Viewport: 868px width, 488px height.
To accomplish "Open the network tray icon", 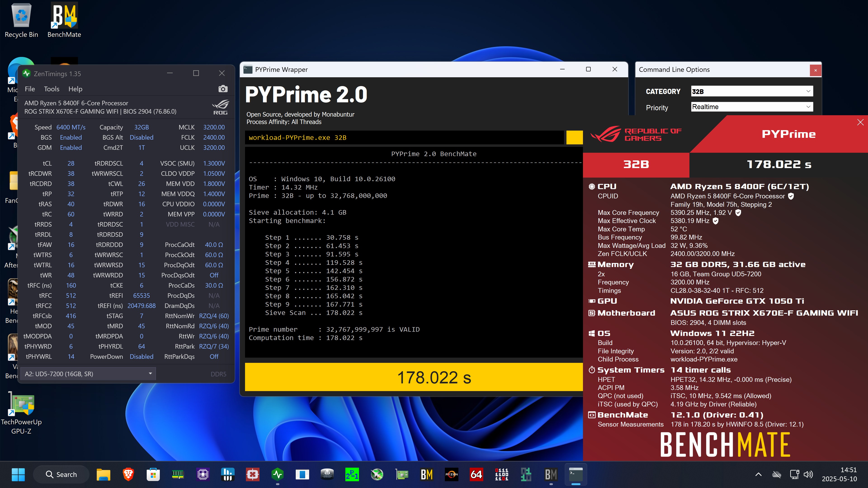I will pos(795,474).
